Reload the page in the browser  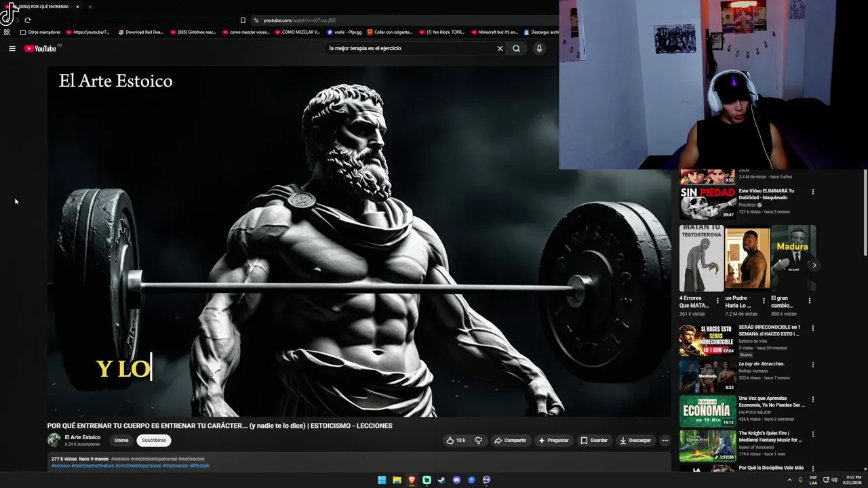pyautogui.click(x=27, y=20)
